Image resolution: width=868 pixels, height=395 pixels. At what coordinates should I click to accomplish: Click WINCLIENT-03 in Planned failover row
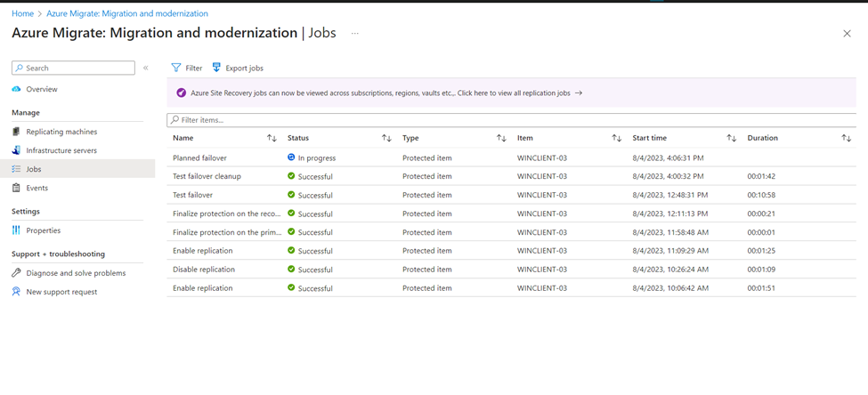coord(542,157)
